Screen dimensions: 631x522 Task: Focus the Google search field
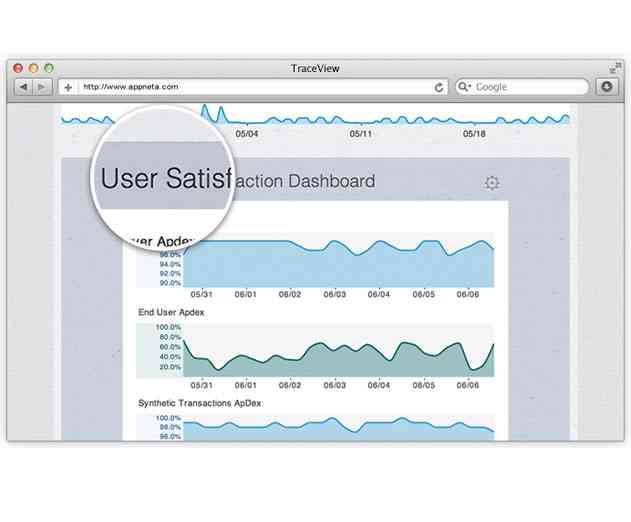522,87
